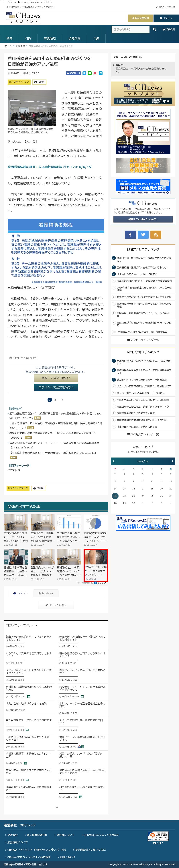Click the top 印刷用 print button

pyautogui.click(x=39, y=82)
